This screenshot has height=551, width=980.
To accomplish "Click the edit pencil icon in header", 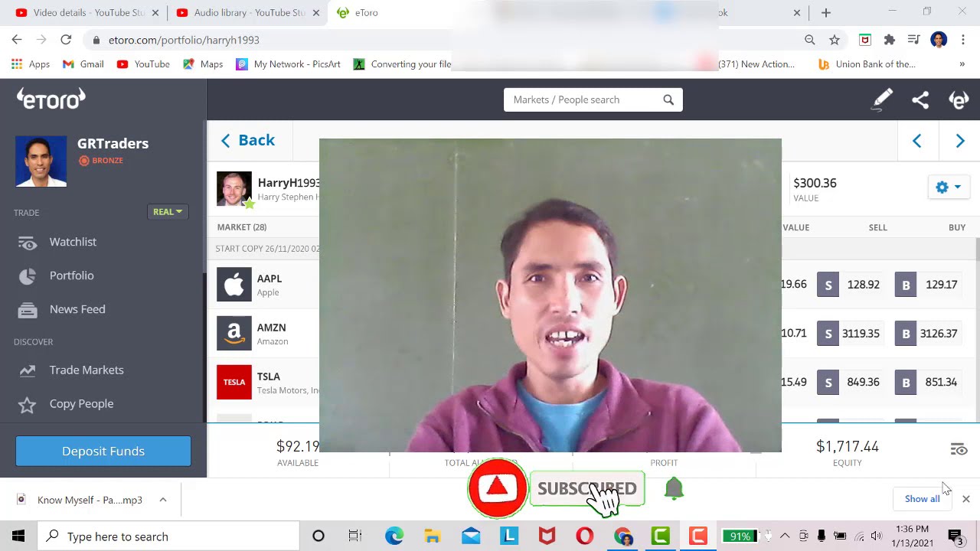I will point(883,99).
